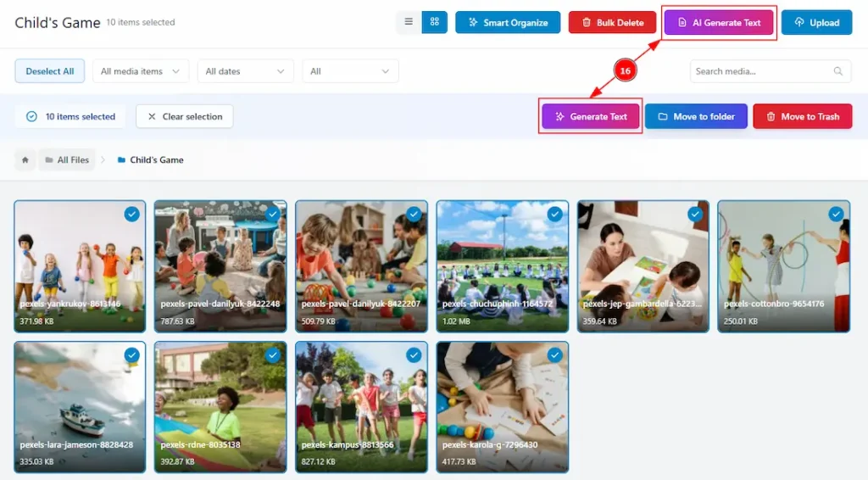Click Deselect All button
The width and height of the screenshot is (868, 480).
tap(50, 71)
